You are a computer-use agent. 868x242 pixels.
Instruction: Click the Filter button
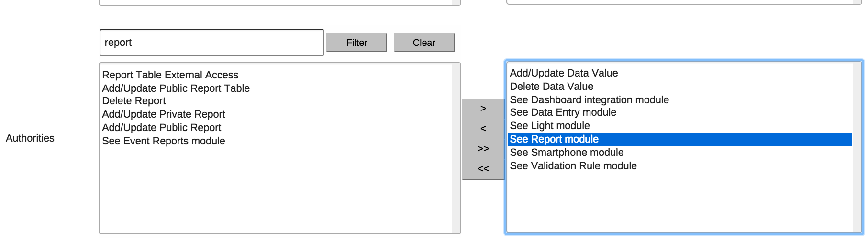click(356, 43)
